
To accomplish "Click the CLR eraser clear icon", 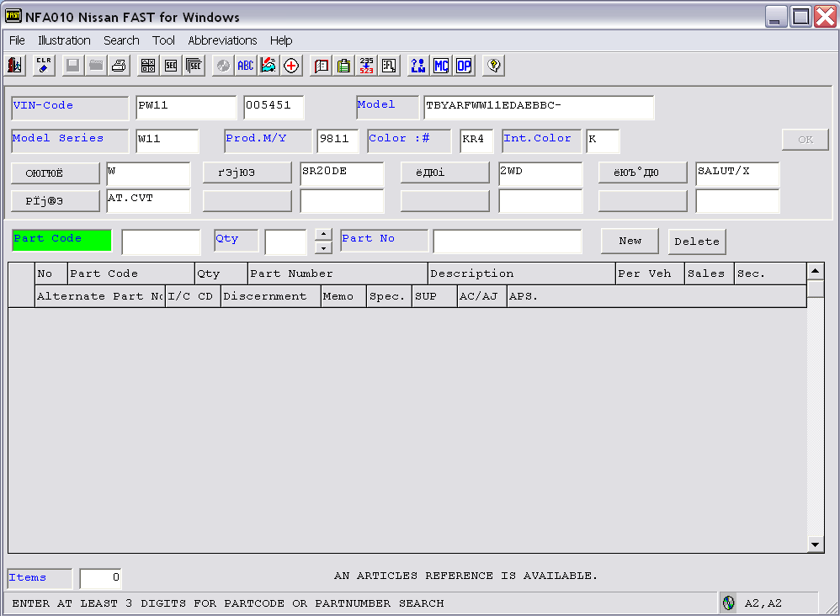I will click(44, 66).
